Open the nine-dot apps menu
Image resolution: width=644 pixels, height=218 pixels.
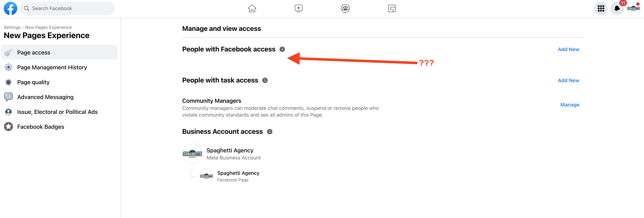point(601,8)
